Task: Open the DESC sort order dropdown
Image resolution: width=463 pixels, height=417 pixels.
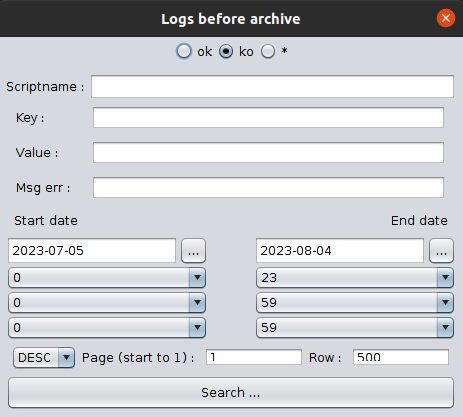Action: pyautogui.click(x=44, y=358)
